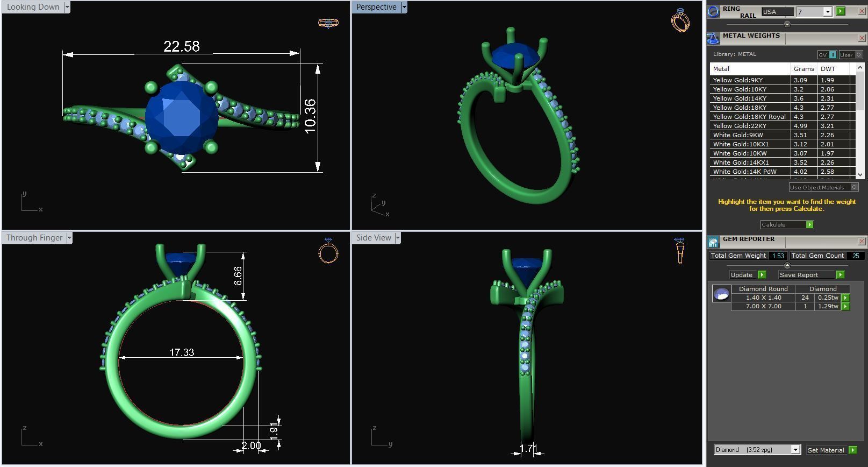Click the Looking Down viewport orientation icon
Image resolution: width=868 pixels, height=467 pixels.
pyautogui.click(x=328, y=23)
